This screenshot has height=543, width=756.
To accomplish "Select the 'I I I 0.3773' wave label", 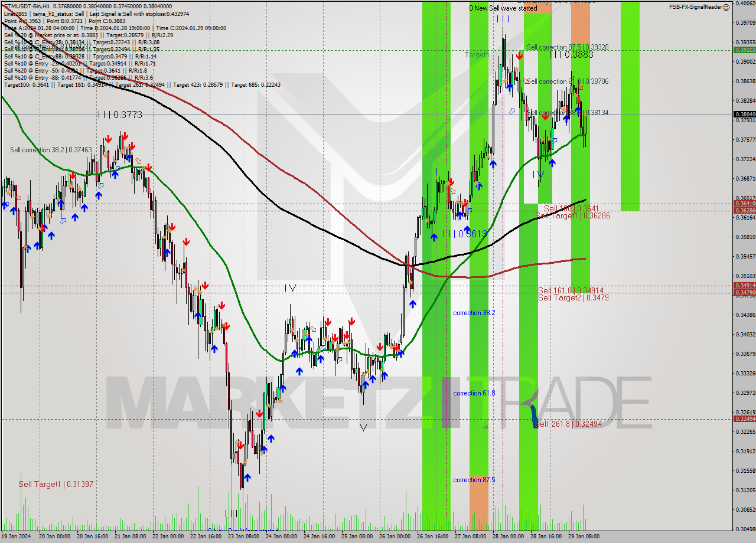I will pyautogui.click(x=120, y=115).
